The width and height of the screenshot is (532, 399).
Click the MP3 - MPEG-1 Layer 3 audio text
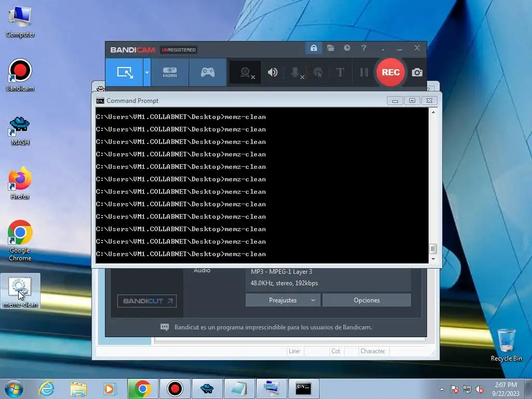point(281,272)
